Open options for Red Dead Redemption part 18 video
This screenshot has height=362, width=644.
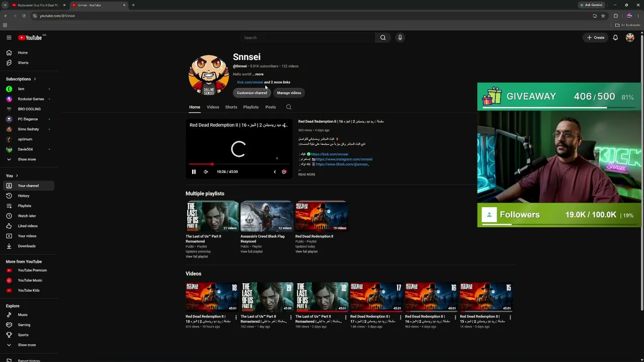(236, 318)
